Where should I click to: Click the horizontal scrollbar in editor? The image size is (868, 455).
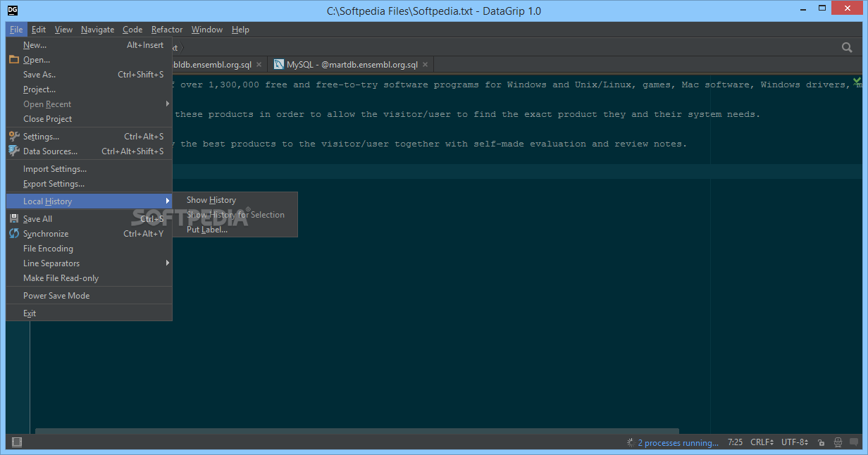click(356, 431)
